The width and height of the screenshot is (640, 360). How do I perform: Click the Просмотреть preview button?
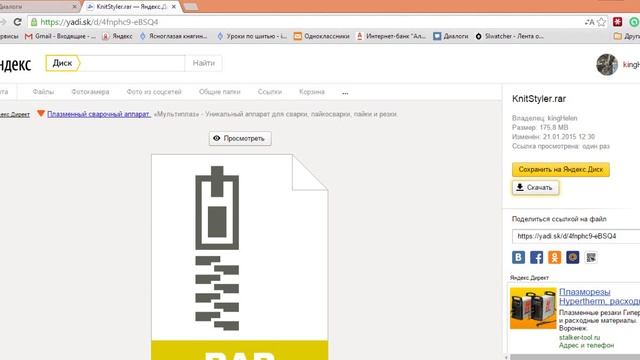(240, 138)
